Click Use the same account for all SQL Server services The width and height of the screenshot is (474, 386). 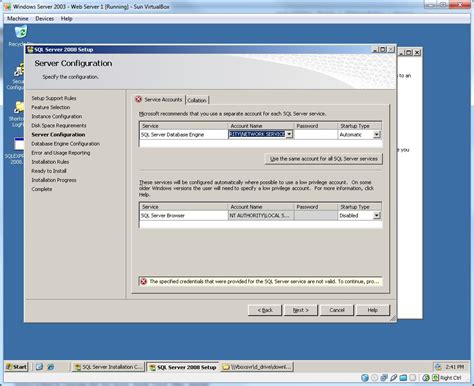pos(324,159)
